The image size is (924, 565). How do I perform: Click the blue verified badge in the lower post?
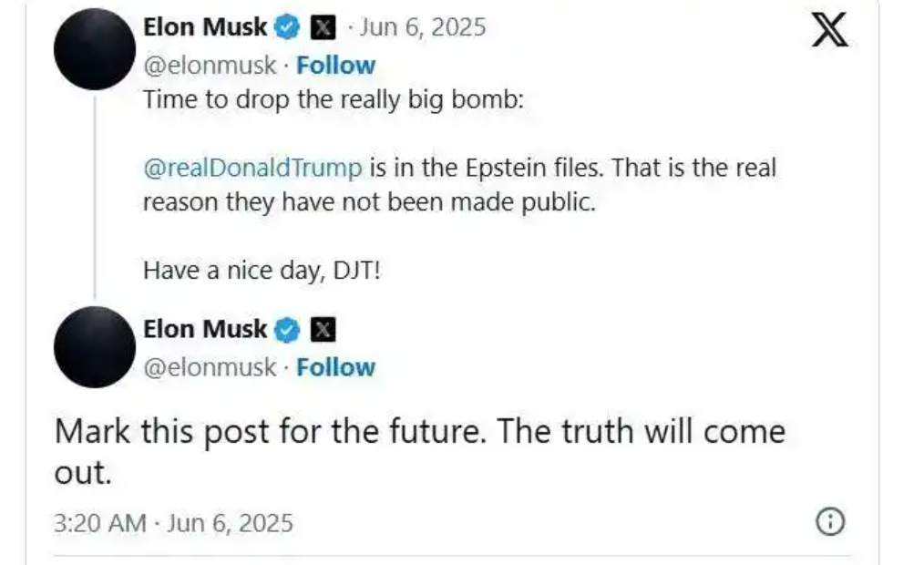tap(287, 330)
